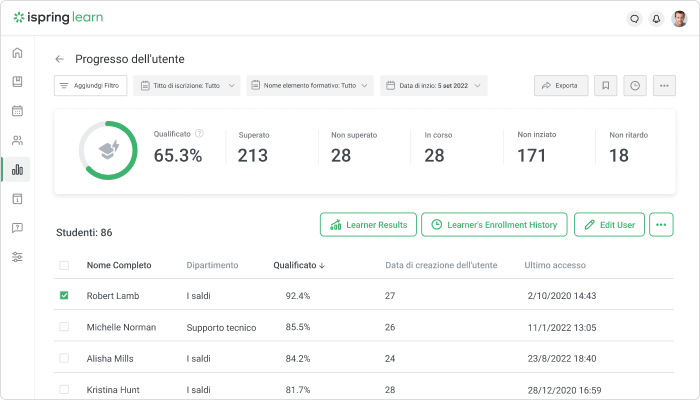This screenshot has height=400, width=700.
Task: Uncheck the Robert Lamb row checkbox
Action: point(64,296)
